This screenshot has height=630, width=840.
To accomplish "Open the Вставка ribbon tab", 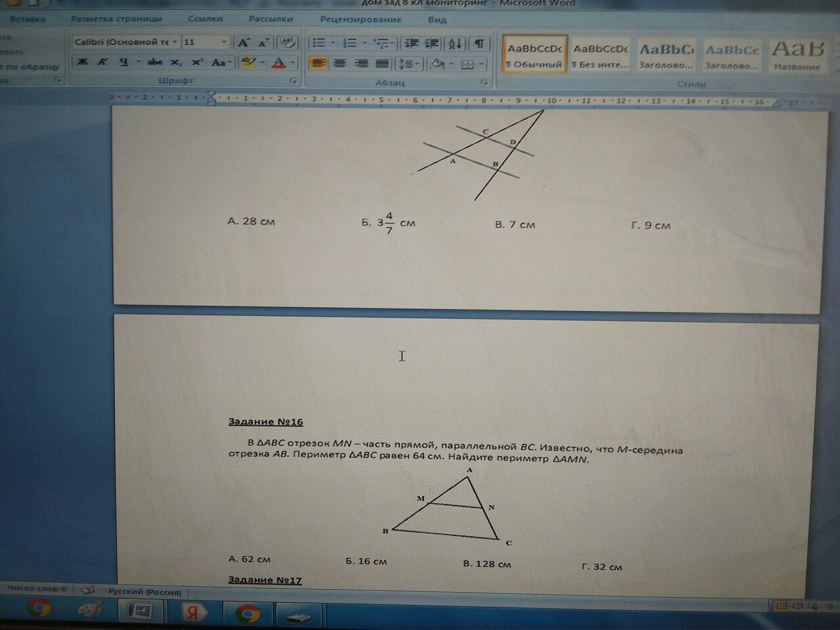I will tap(27, 19).
